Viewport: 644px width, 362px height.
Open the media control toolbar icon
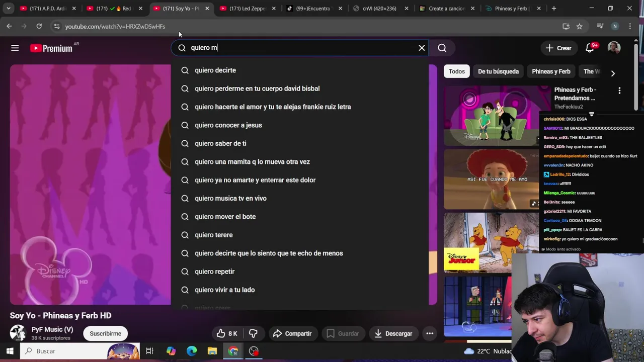tap(600, 26)
